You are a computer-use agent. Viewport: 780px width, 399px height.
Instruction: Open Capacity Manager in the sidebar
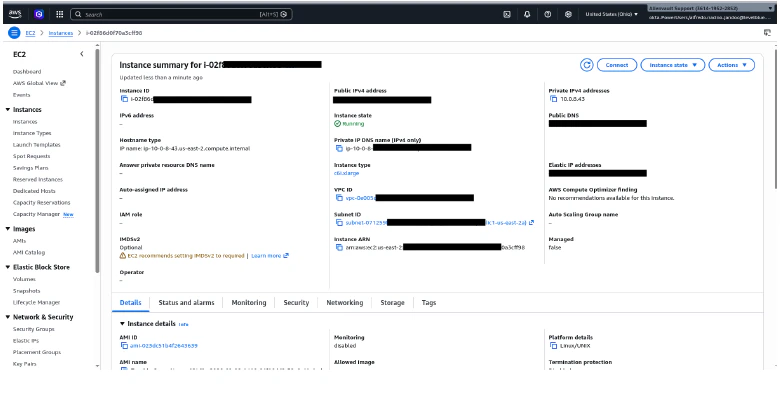coord(36,214)
